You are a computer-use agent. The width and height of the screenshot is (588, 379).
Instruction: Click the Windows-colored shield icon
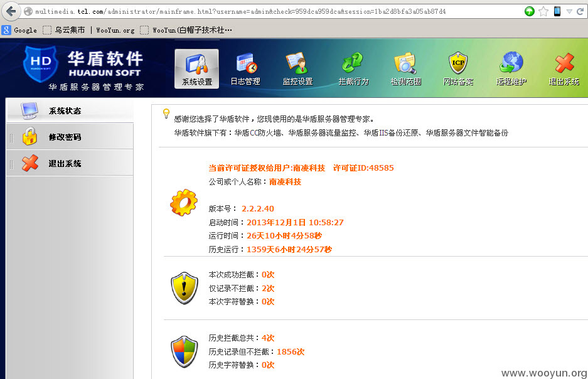(184, 351)
